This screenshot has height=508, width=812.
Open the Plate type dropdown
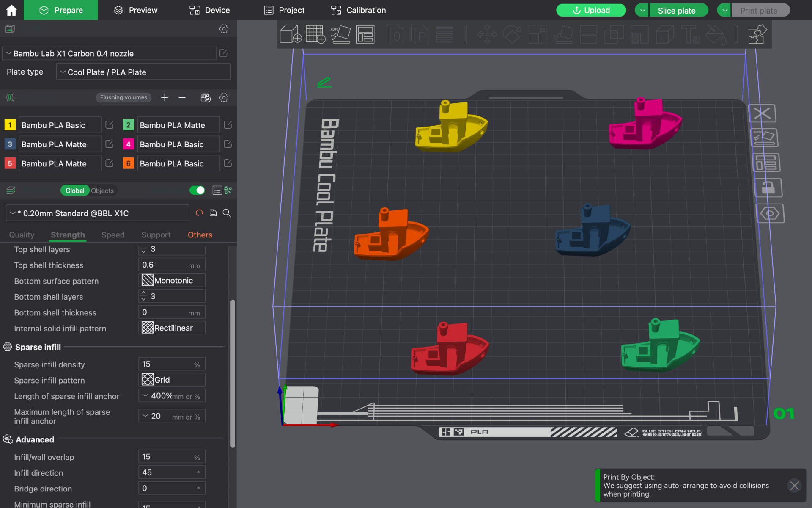143,72
